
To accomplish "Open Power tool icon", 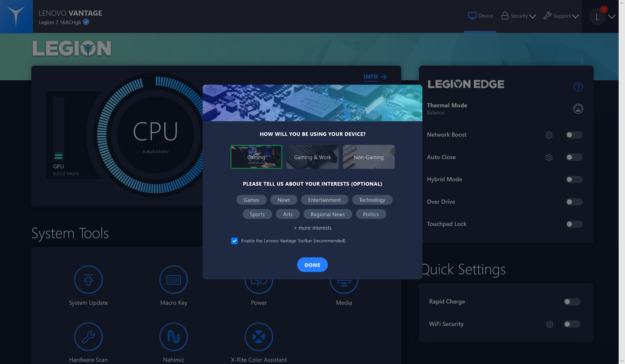I will coord(259,286).
